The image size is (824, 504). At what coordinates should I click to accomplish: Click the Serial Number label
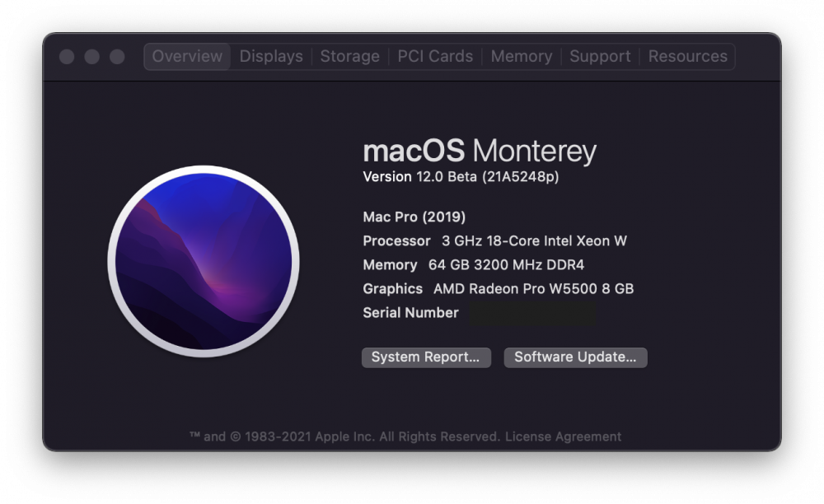click(x=410, y=313)
